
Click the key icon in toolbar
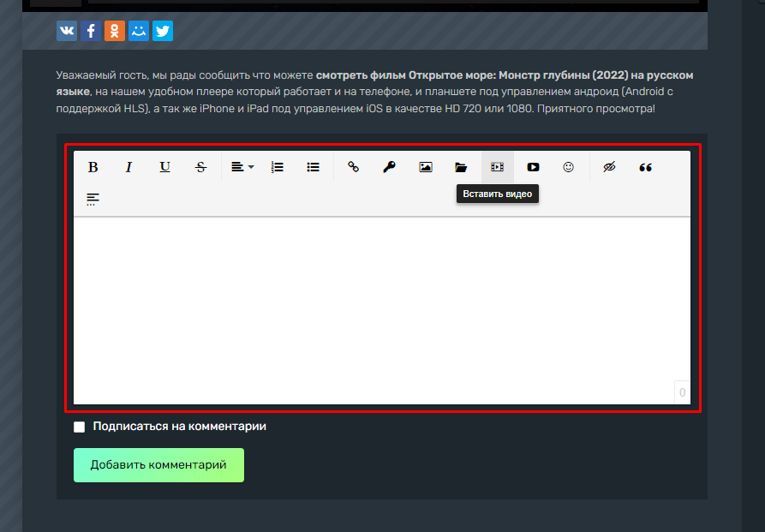tap(389, 167)
